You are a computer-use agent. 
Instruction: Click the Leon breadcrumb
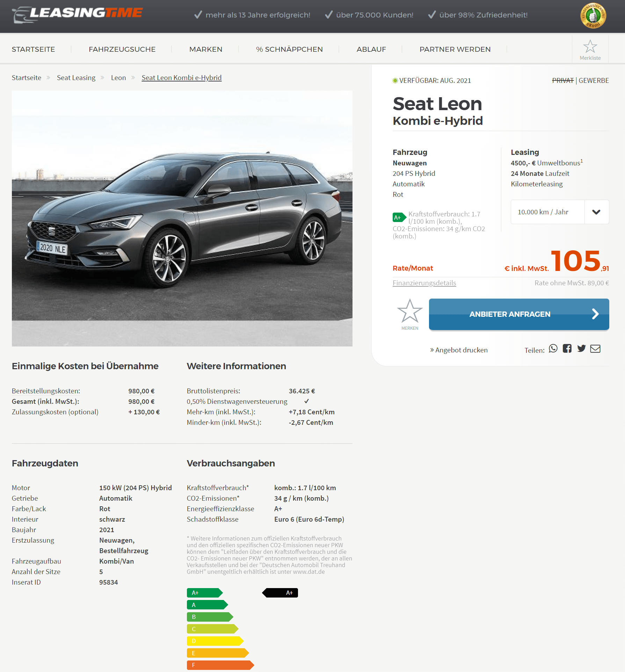tap(118, 78)
